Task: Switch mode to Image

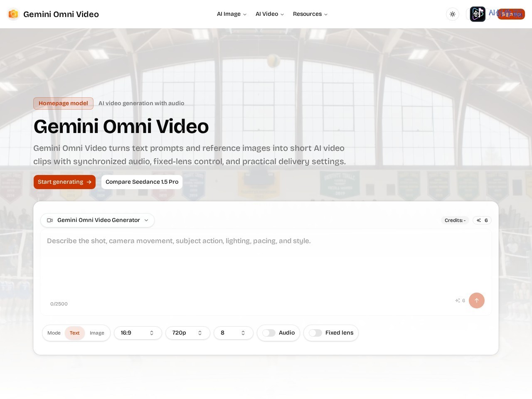Action: pyautogui.click(x=97, y=333)
